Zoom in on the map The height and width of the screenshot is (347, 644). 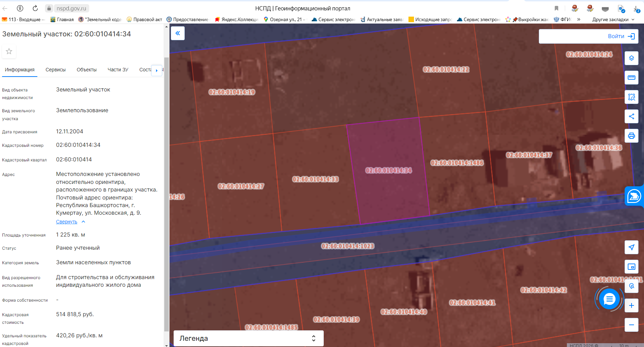pos(631,305)
